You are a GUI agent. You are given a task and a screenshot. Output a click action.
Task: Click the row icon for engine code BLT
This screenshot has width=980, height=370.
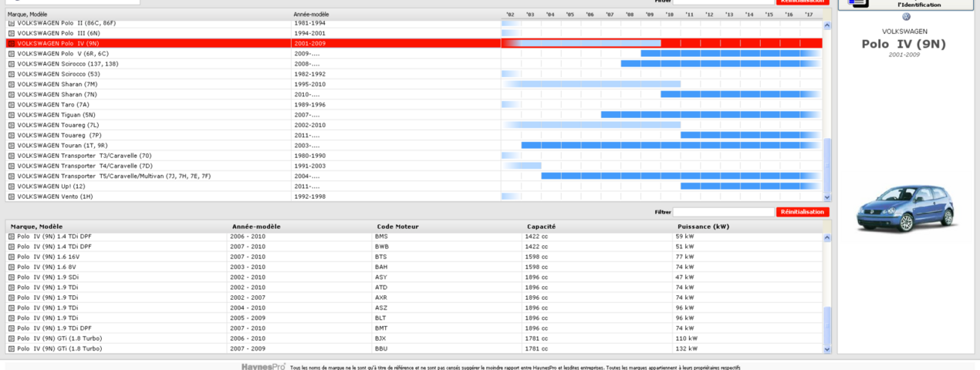[12, 318]
